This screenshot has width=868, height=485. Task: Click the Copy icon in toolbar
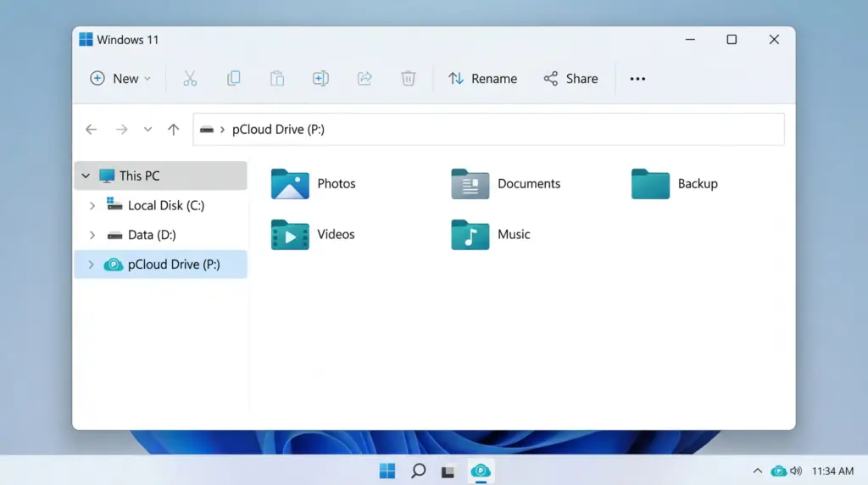(234, 79)
